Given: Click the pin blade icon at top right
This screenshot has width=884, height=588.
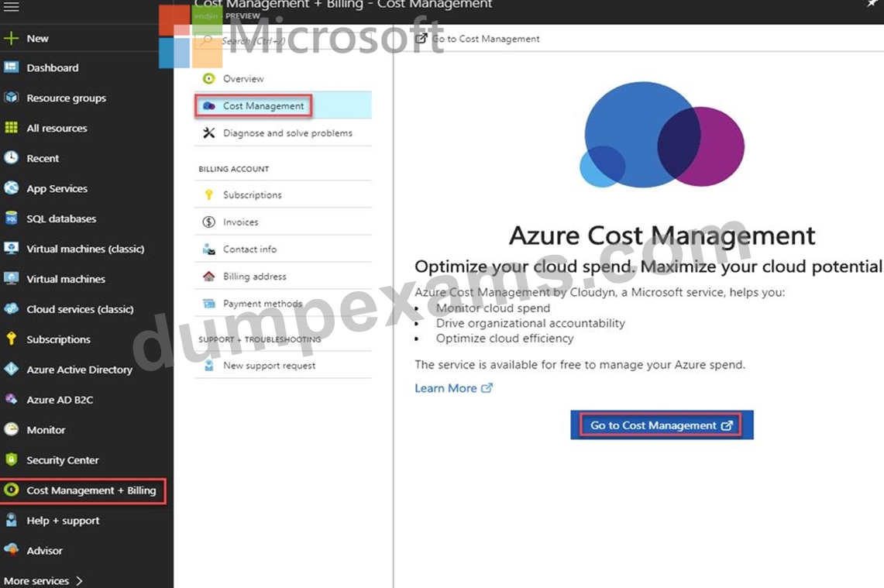Looking at the screenshot, I should click(x=872, y=4).
